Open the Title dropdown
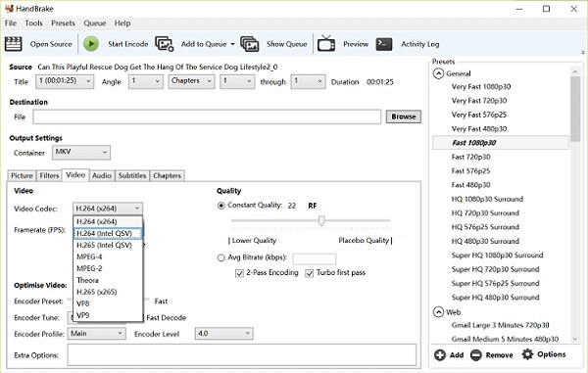The image size is (588, 373). pyautogui.click(x=65, y=81)
